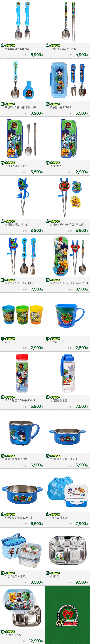The width and height of the screenshot is (90, 644).
Task: Select 트라이탄 클리어보틀 500ml title
Action: 20,400
